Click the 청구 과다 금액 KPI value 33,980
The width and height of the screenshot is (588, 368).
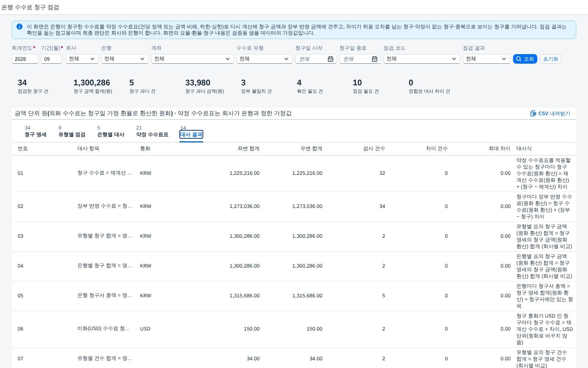click(x=198, y=83)
